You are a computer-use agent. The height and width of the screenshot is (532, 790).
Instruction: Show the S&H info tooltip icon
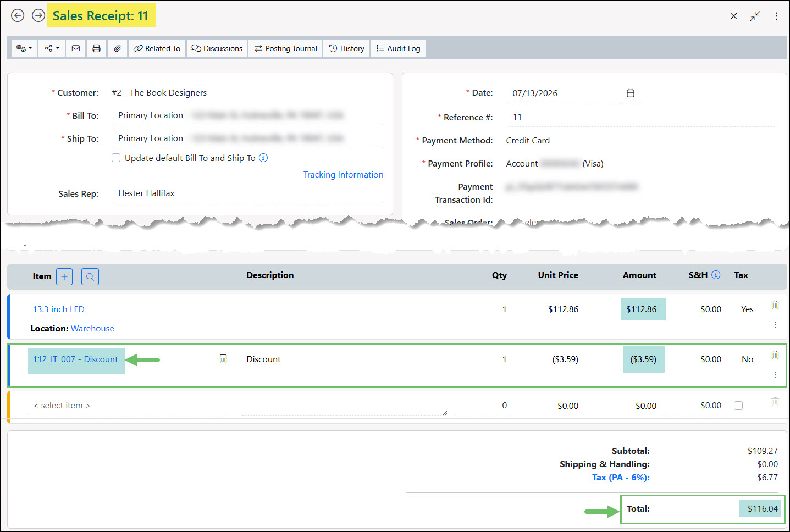(716, 275)
